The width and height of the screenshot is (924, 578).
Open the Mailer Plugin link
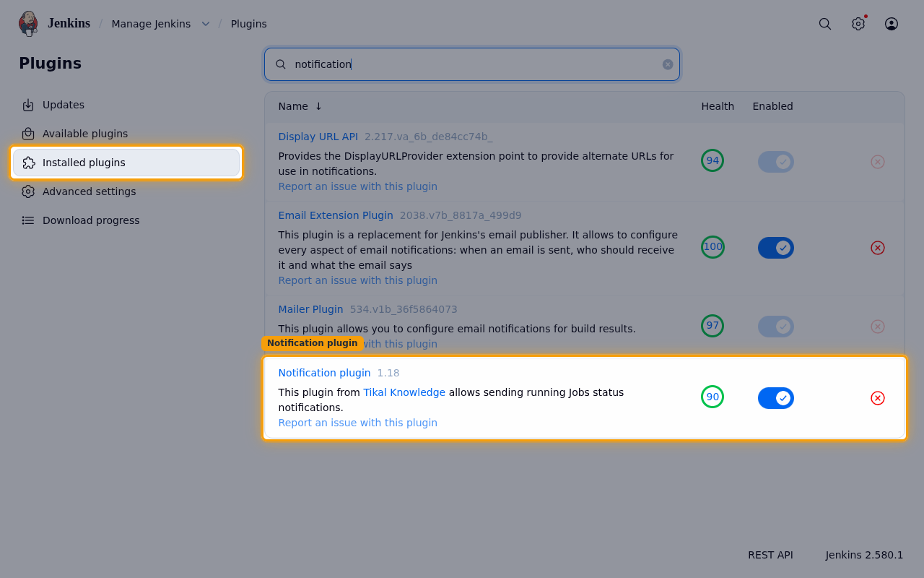(311, 309)
